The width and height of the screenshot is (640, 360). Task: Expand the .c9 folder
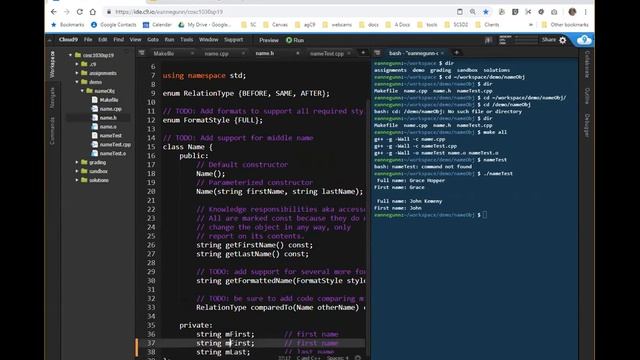point(77,64)
